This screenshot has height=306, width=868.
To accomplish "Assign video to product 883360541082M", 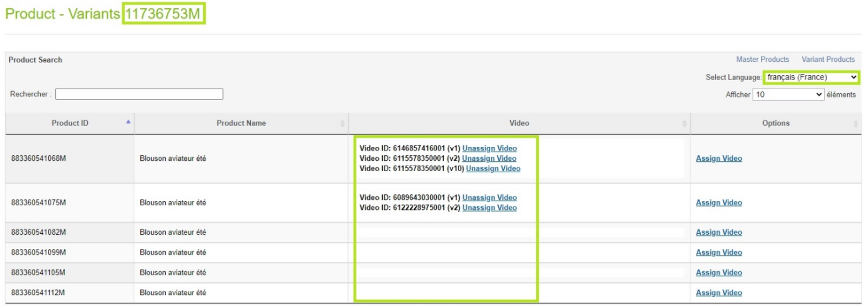I will coord(718,233).
